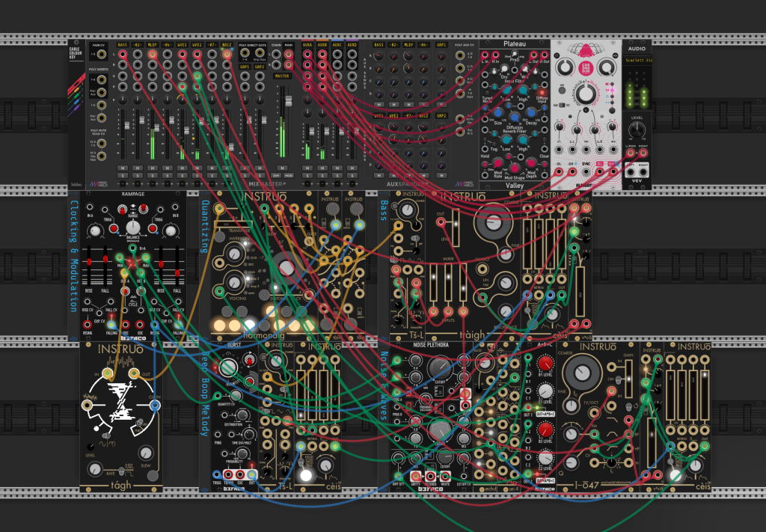The width and height of the screenshot is (766, 532).
Task: Click the harmonàig INVERSION knob
Action: [x=234, y=253]
